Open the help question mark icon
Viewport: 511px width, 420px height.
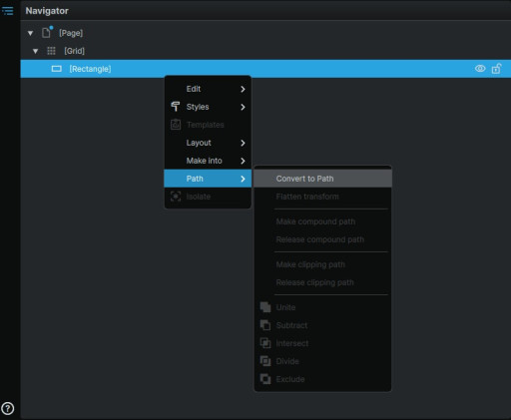pyautogui.click(x=8, y=408)
